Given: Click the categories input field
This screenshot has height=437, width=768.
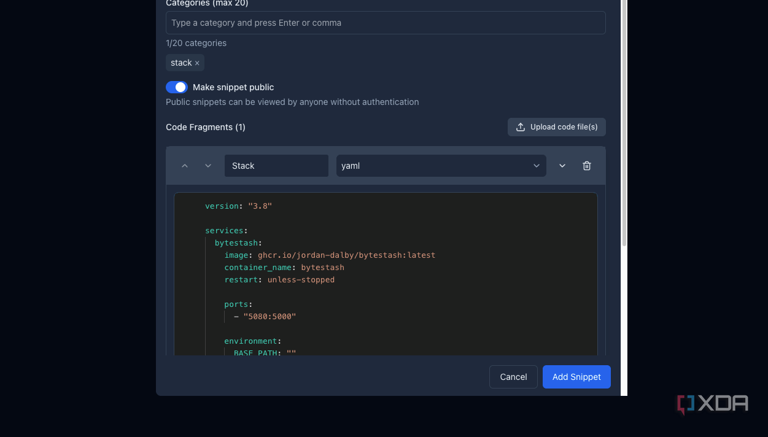Looking at the screenshot, I should tap(385, 23).
